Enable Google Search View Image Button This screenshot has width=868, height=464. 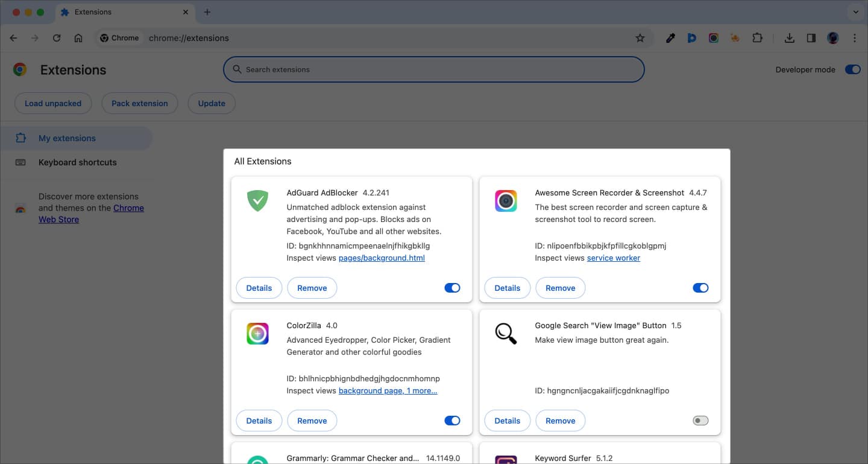point(700,421)
